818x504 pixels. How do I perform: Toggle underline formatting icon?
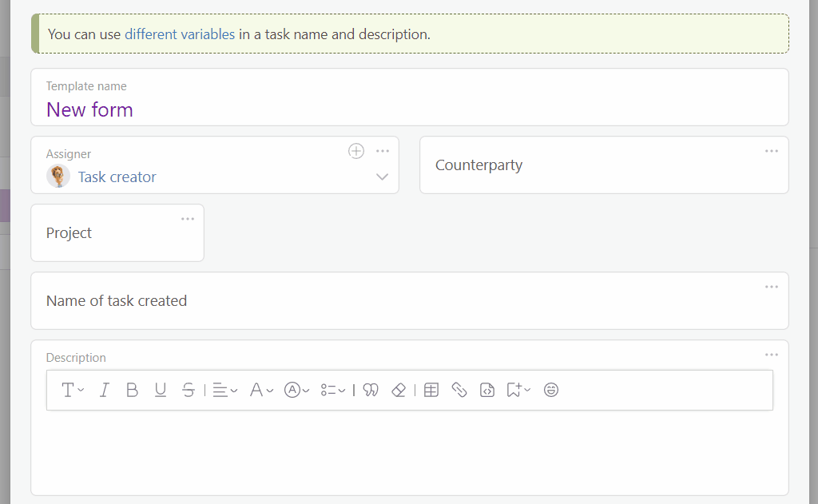(160, 390)
